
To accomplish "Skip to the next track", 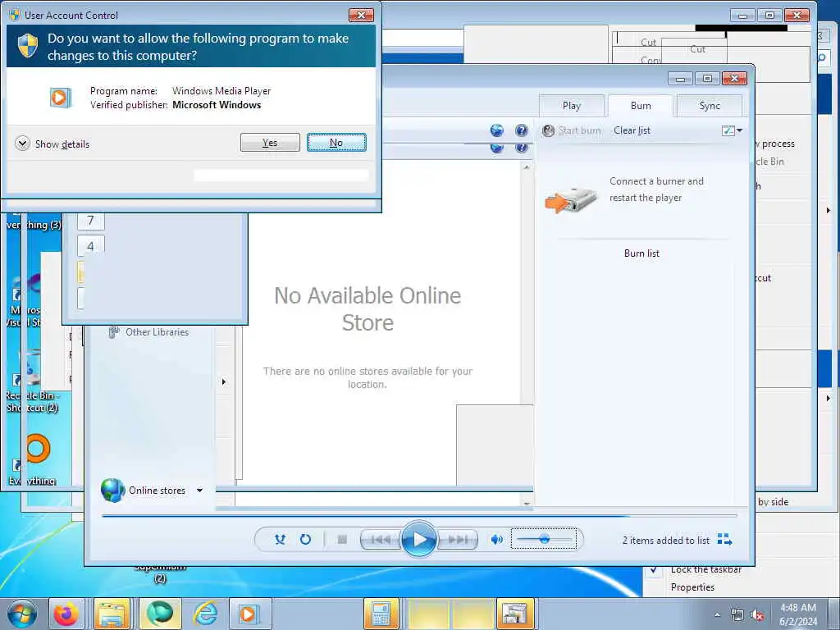I will click(x=457, y=540).
